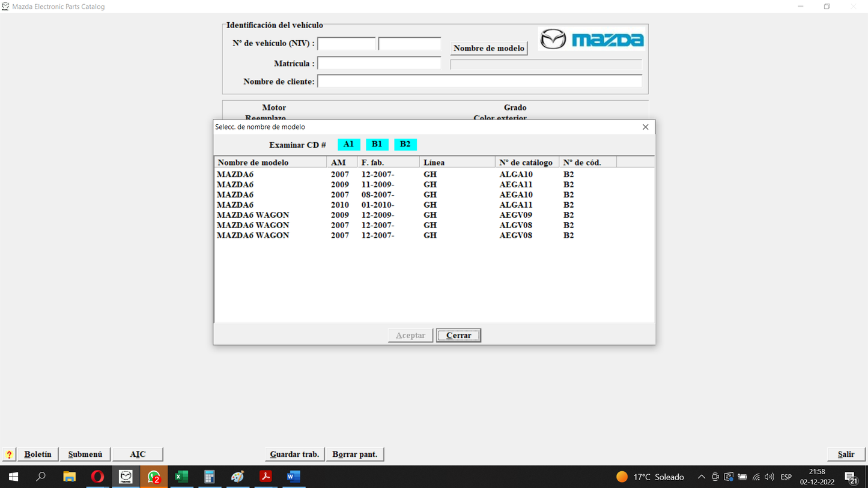The width and height of the screenshot is (868, 488).
Task: Click the ESP language indicator
Action: [786, 477]
